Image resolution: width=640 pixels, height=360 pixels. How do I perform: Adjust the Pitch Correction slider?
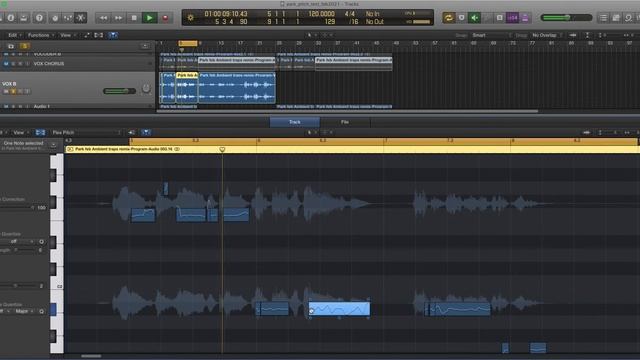click(x=18, y=208)
